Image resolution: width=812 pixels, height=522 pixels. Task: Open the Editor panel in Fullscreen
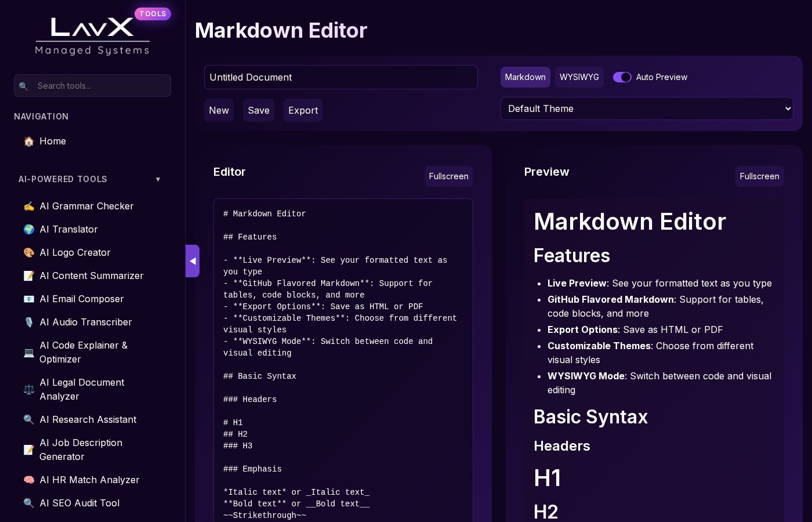point(448,176)
